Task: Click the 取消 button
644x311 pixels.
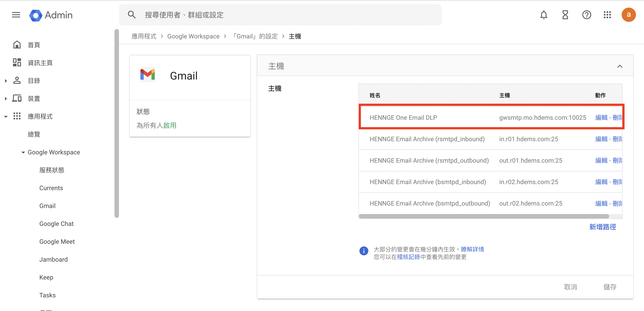Action: coord(570,287)
